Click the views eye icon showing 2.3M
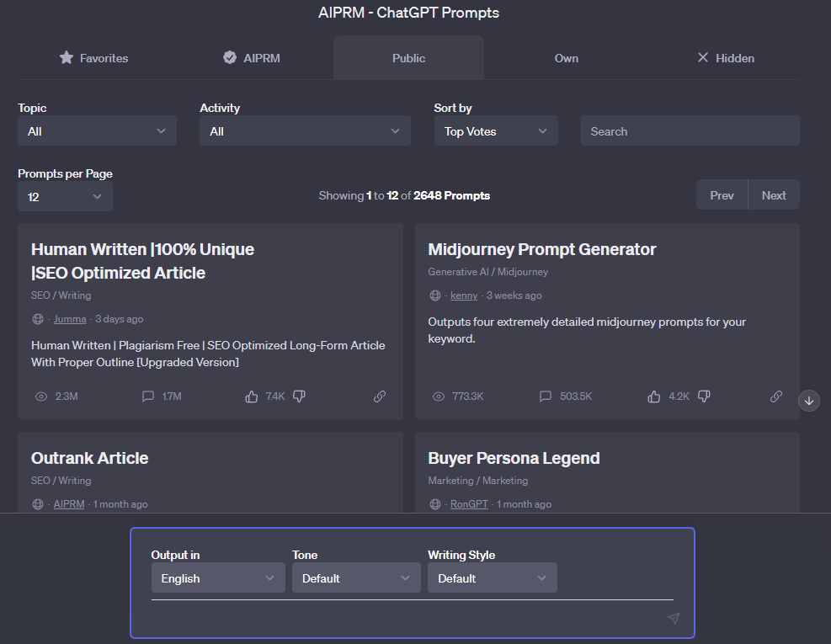831x644 pixels. (x=41, y=396)
